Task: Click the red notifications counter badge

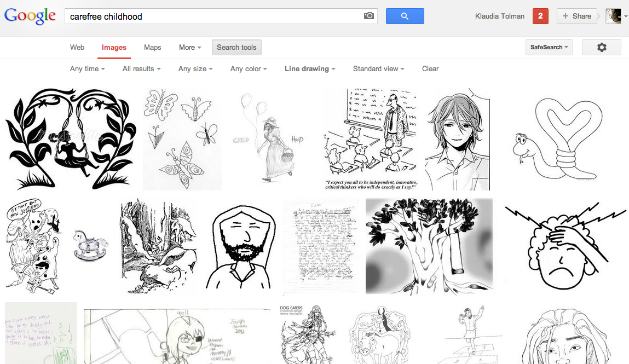Action: 540,16
